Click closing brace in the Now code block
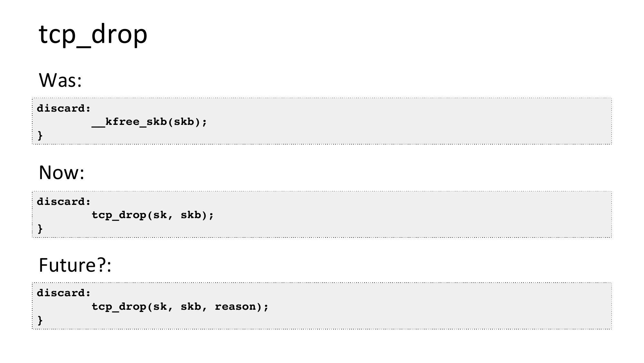Screen dimensions: 644x363 click(40, 229)
